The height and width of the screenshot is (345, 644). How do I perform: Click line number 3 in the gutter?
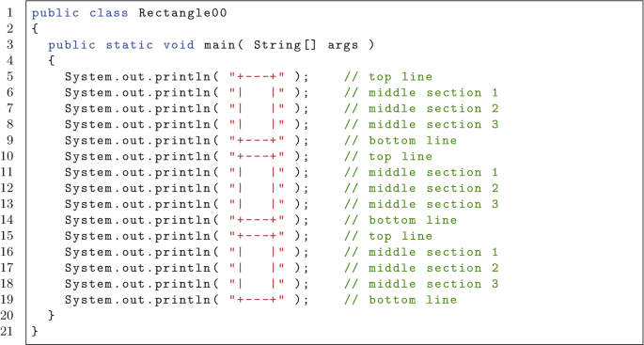9,45
